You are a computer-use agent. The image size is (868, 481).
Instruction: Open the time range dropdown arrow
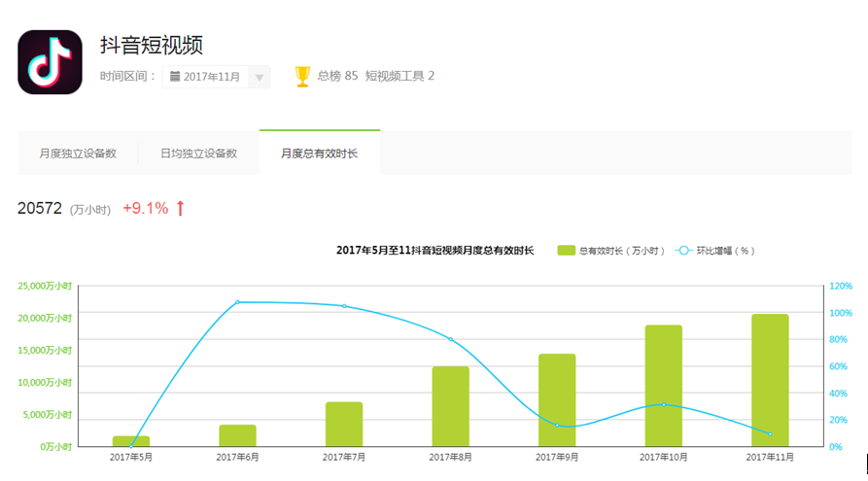click(260, 78)
